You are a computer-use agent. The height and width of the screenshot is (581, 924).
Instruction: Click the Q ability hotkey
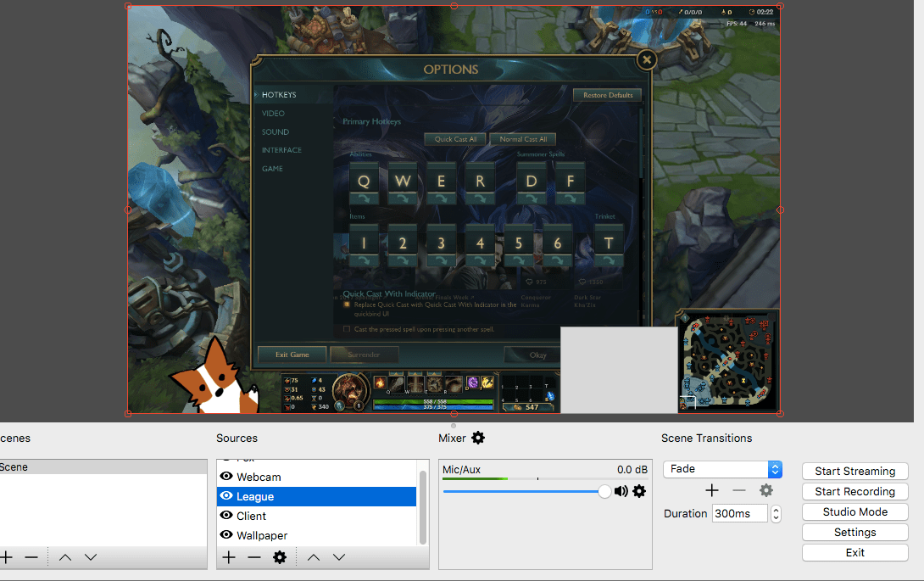click(364, 182)
